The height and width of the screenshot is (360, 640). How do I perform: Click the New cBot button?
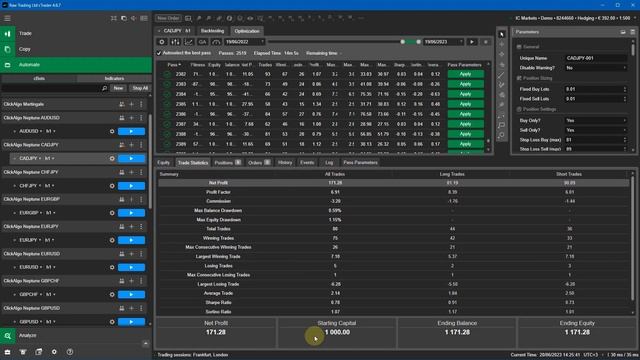pos(118,88)
